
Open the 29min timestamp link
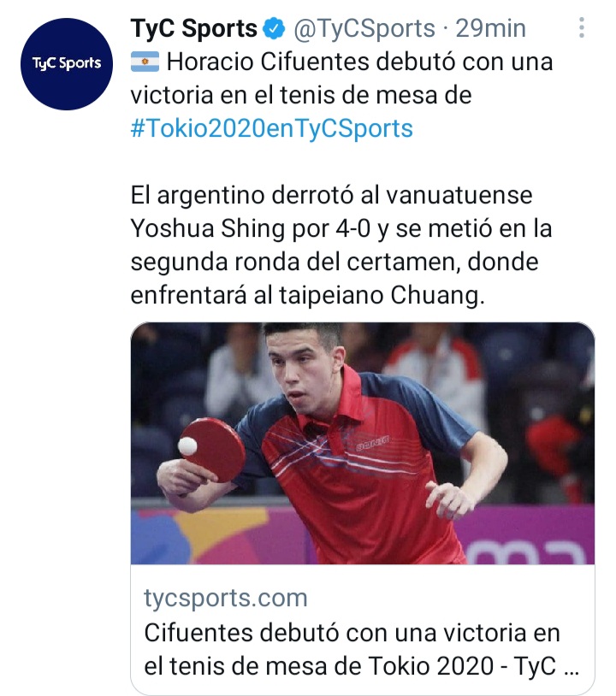pyautogui.click(x=491, y=28)
